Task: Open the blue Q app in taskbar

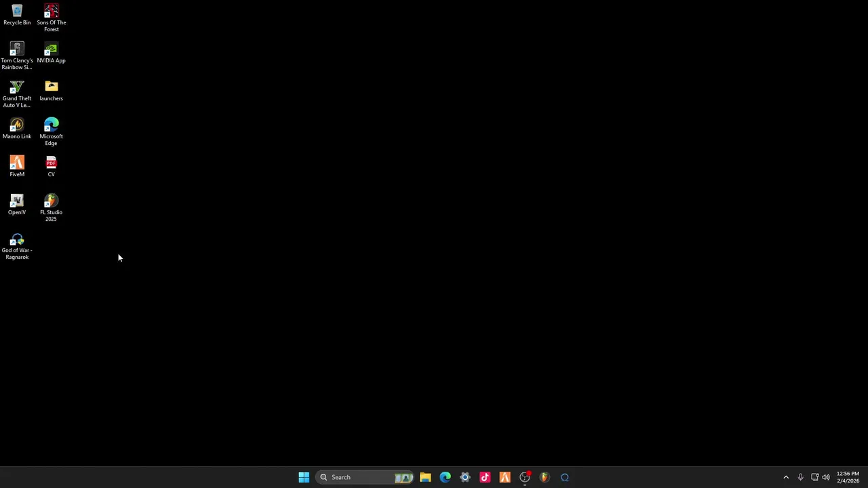Action: 565,477
